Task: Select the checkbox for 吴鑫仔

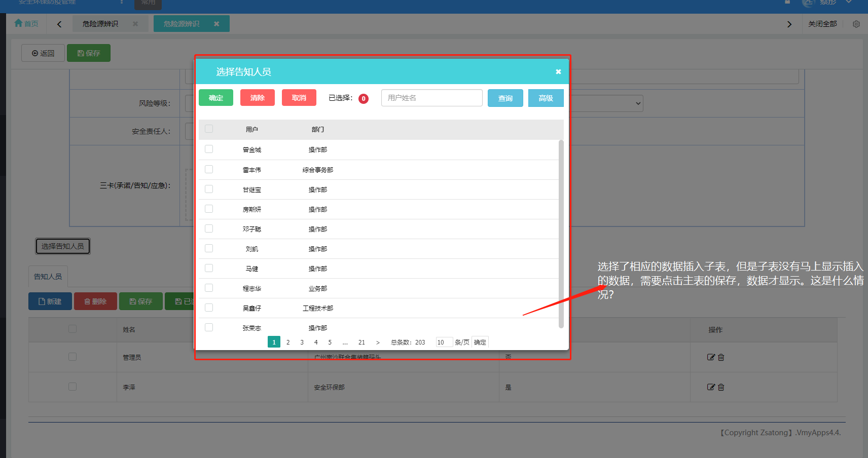Action: point(209,308)
